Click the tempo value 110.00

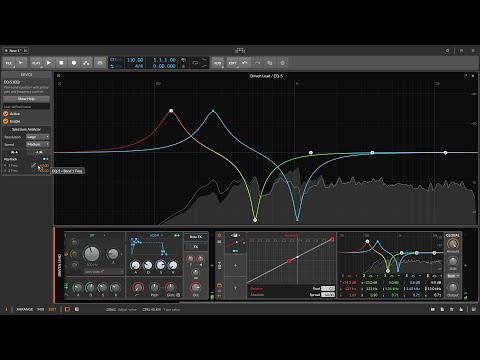pos(135,60)
